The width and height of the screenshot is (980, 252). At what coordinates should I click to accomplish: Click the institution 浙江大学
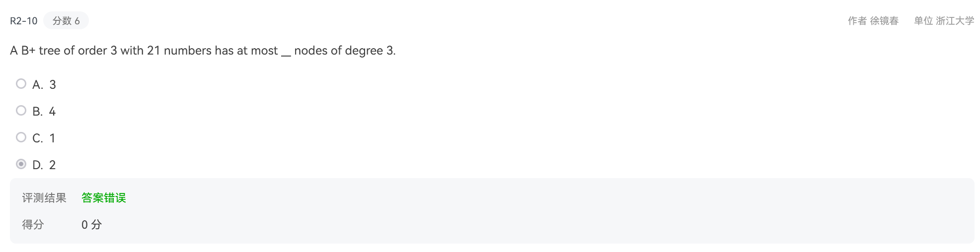click(x=955, y=21)
